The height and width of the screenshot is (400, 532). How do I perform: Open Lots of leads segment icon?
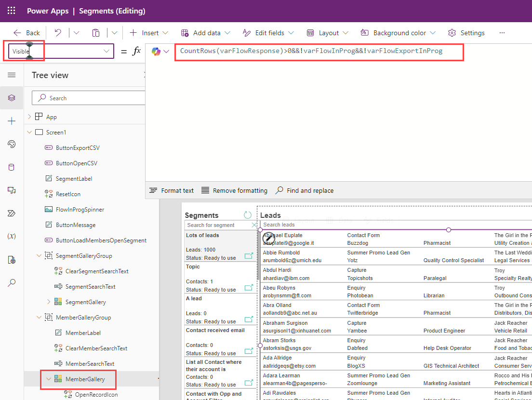tap(249, 256)
